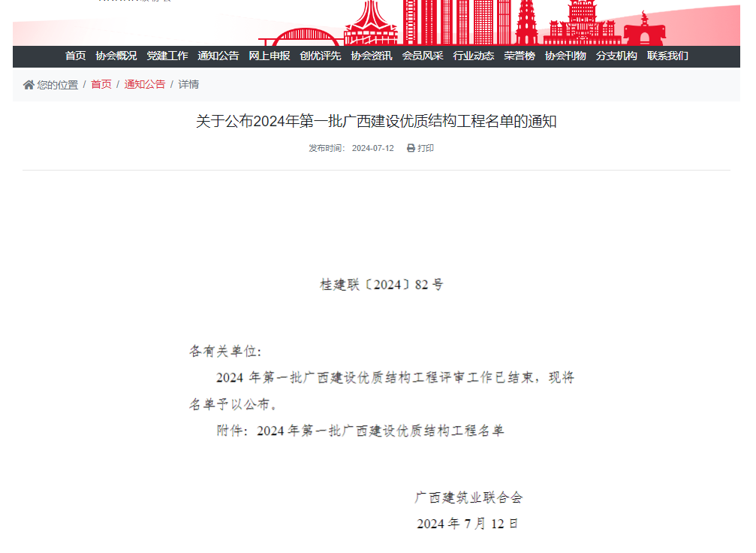Click the 分支机构 navigation item
The image size is (756, 553).
pos(616,56)
